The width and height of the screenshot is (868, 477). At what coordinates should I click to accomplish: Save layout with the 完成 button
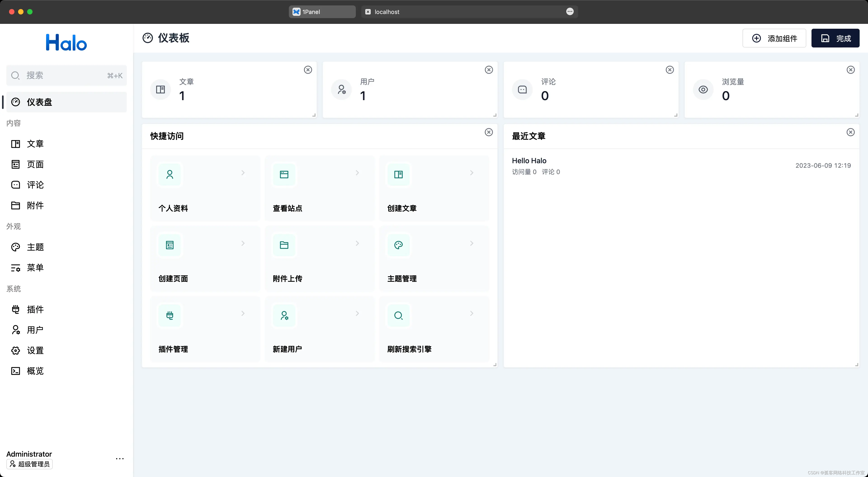pyautogui.click(x=835, y=38)
